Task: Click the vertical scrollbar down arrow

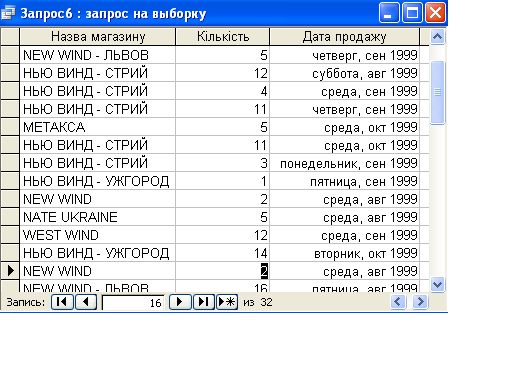Action: pos(437,285)
